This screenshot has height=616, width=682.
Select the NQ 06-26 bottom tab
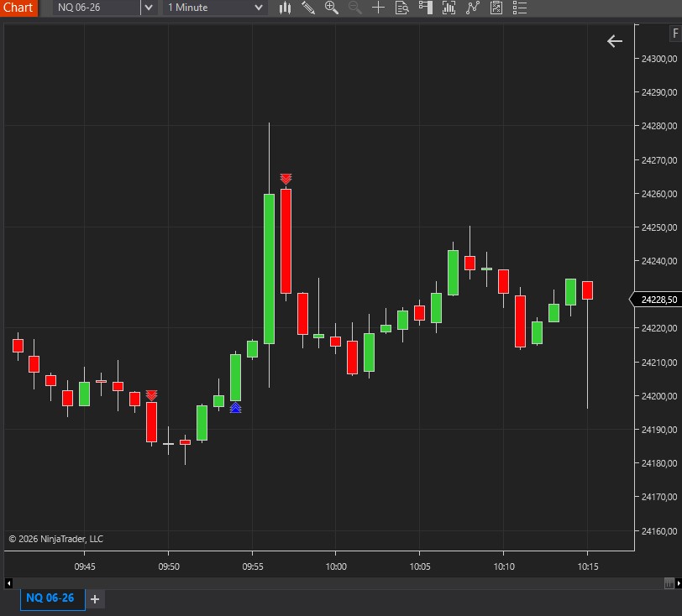point(50,598)
